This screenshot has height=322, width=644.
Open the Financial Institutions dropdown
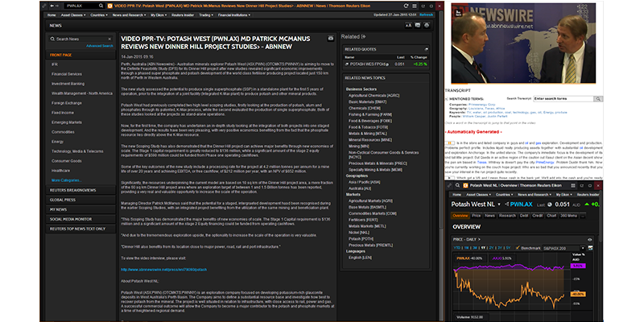pos(233,15)
